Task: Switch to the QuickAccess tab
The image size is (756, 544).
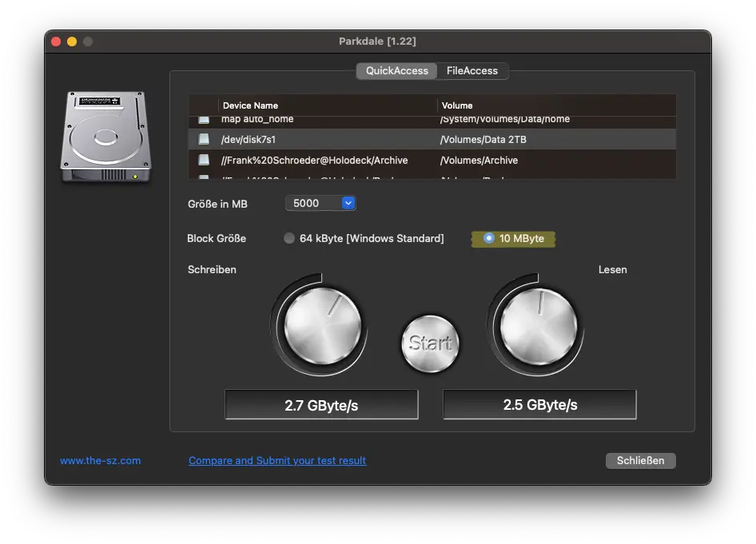Action: [396, 71]
